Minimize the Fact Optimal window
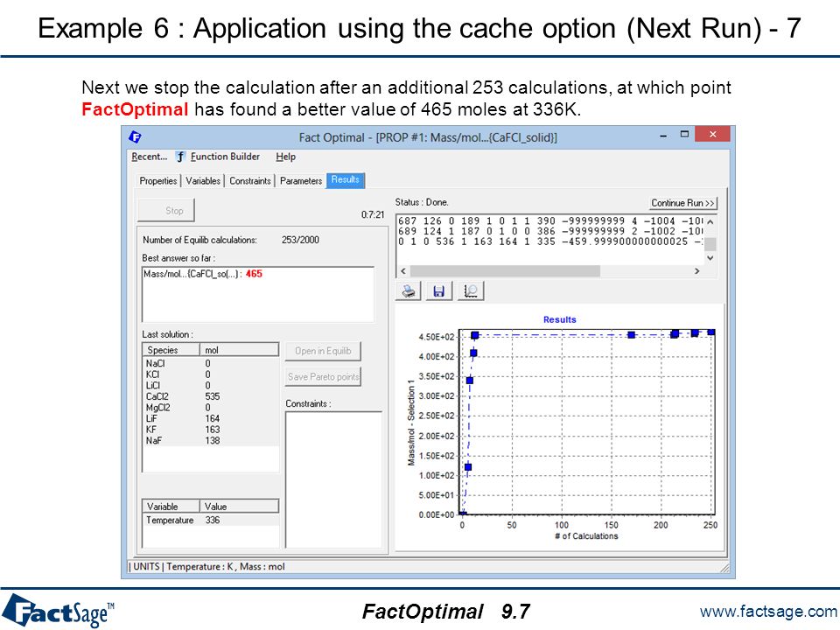 pos(663,135)
